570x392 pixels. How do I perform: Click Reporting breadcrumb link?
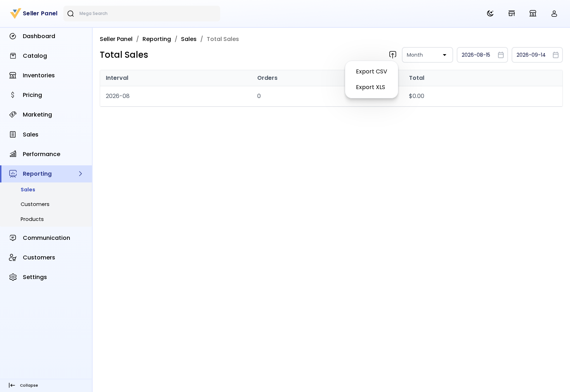click(157, 39)
